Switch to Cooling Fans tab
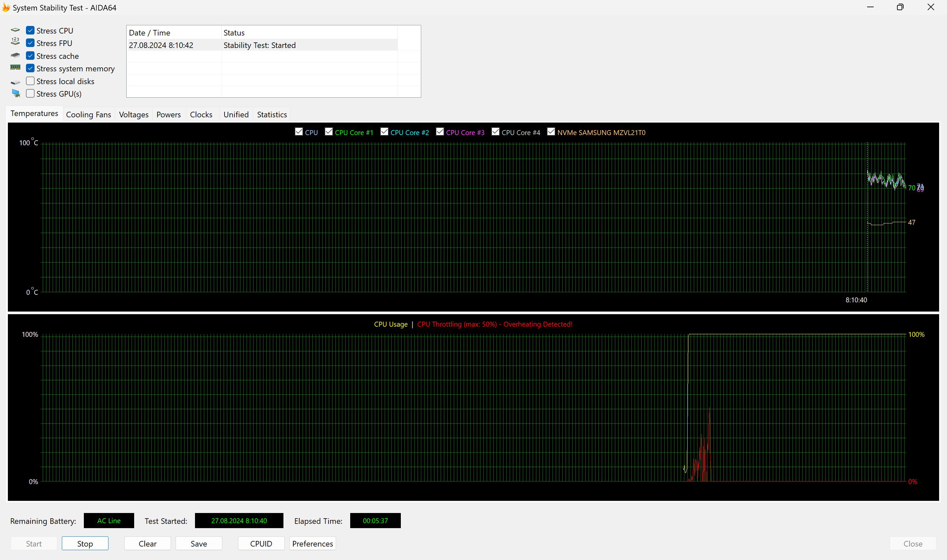The height and width of the screenshot is (560, 947). [88, 114]
